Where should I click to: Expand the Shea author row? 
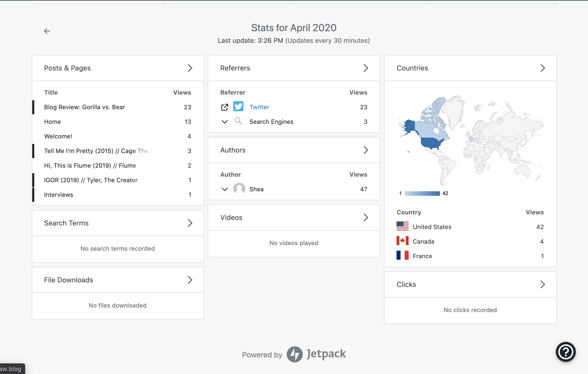(224, 189)
